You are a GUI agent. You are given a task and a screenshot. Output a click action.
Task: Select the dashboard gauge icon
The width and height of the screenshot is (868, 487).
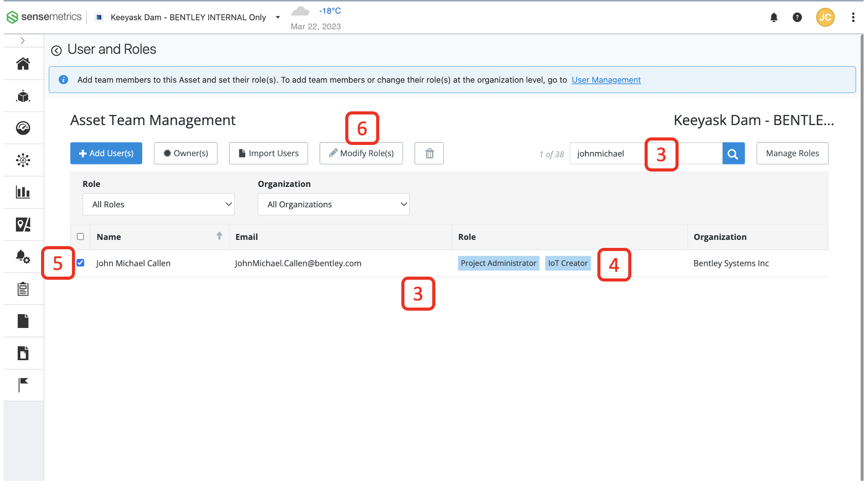click(23, 128)
